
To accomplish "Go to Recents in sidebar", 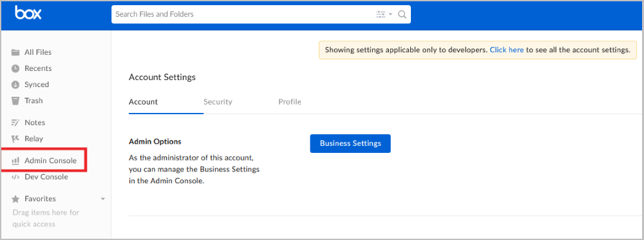I will point(38,68).
